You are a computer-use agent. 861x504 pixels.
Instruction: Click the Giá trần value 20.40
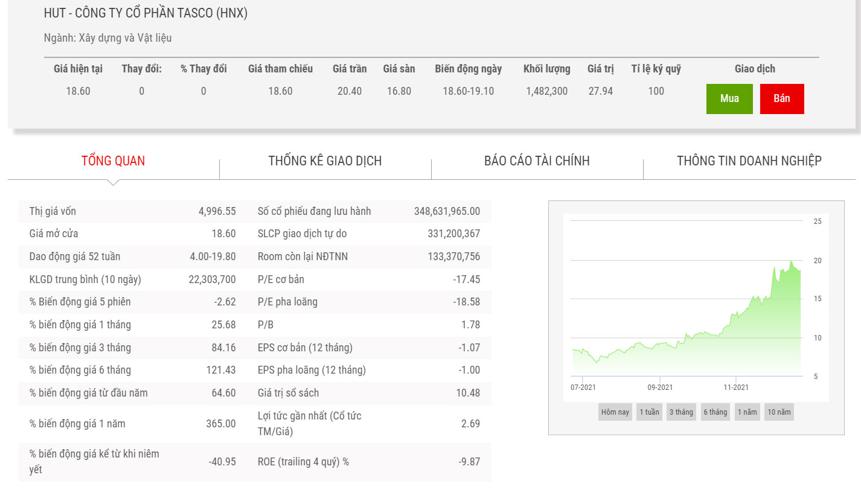350,91
